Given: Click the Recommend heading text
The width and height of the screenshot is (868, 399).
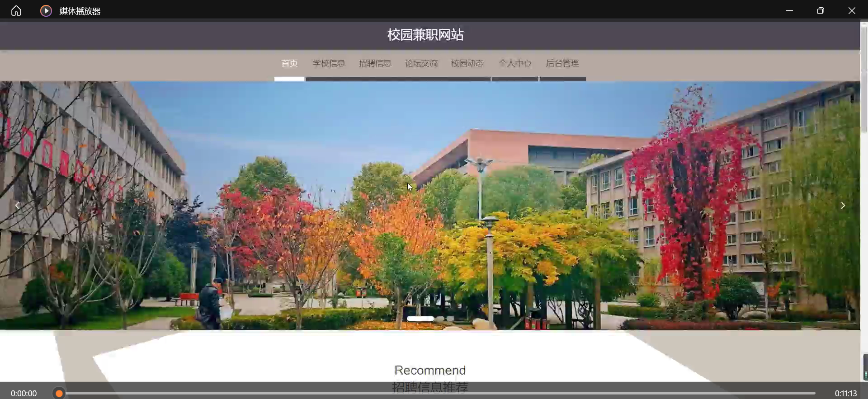Looking at the screenshot, I should (x=430, y=370).
